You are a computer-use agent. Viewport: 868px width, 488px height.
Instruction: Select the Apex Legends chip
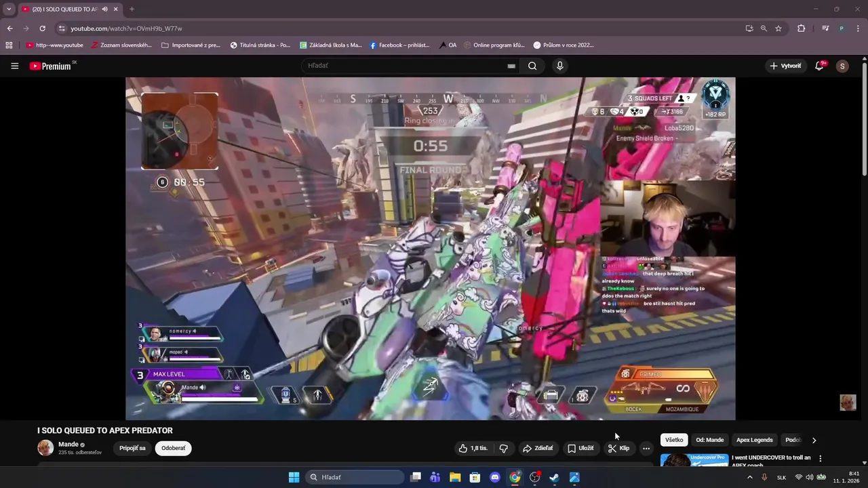point(755,440)
